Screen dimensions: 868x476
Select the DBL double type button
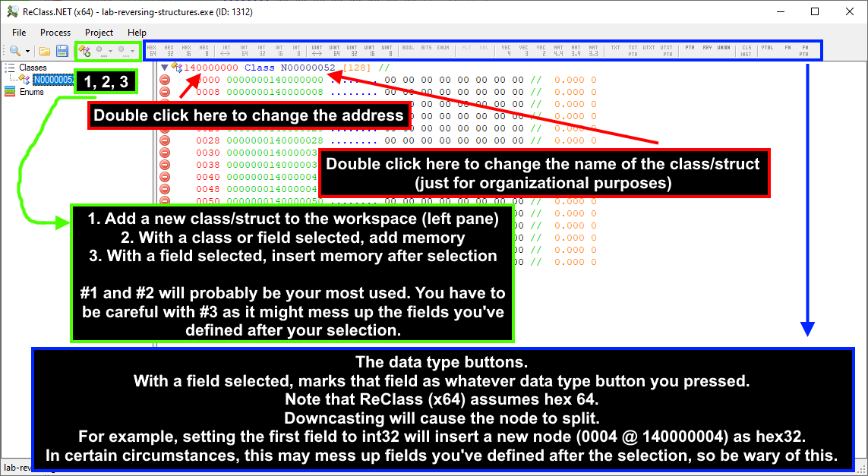[x=485, y=49]
